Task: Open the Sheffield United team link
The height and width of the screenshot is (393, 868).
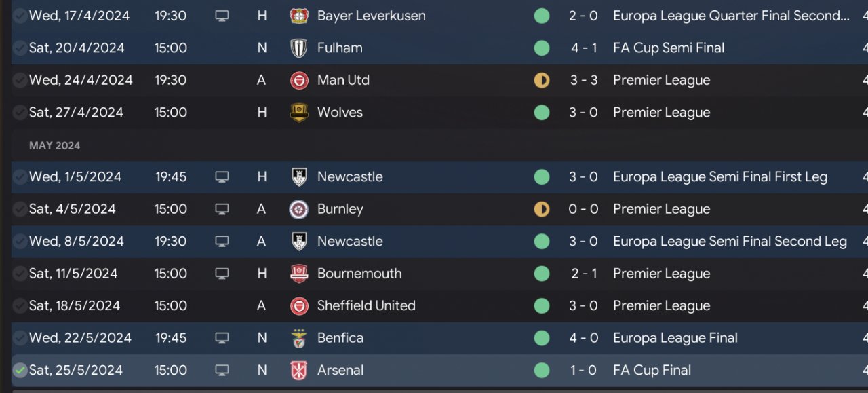Action: 366,306
